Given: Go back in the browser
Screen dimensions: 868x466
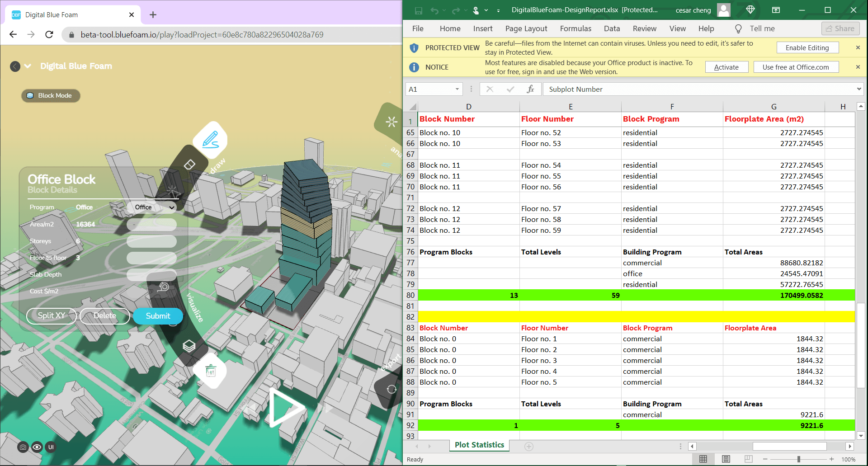Looking at the screenshot, I should coord(13,34).
